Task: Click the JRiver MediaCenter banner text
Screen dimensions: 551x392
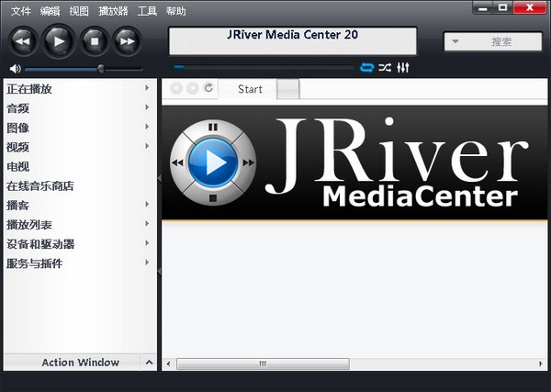Action: (x=397, y=162)
